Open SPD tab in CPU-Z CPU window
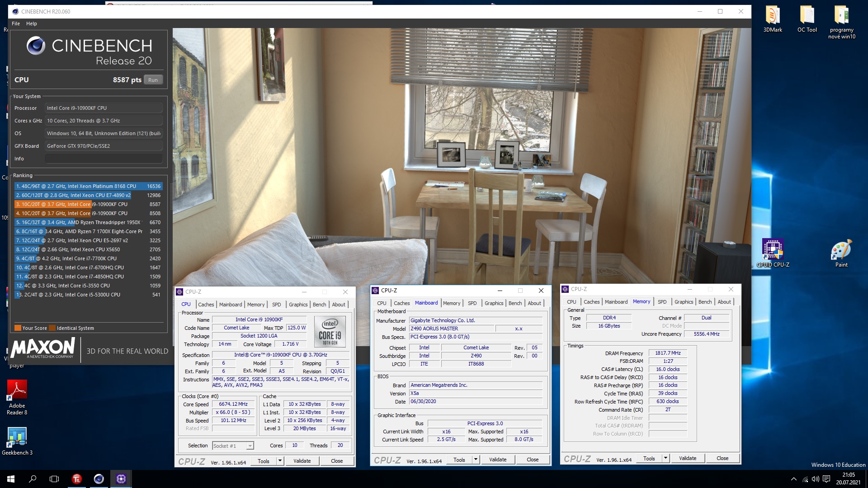This screenshot has height=488, width=868. click(277, 305)
